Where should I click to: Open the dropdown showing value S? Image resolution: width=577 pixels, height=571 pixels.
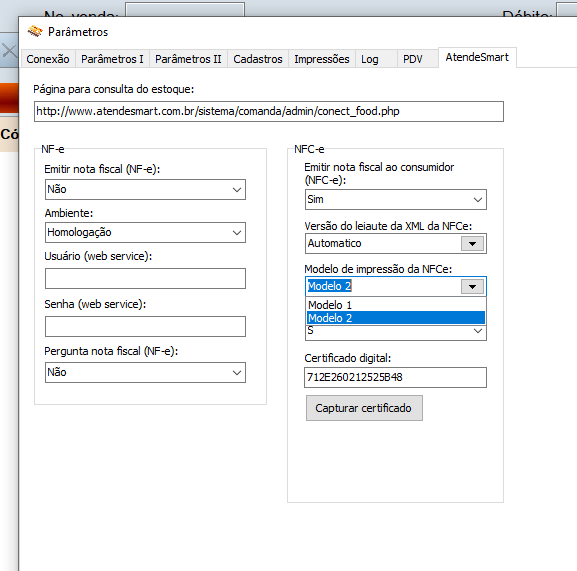(x=396, y=333)
